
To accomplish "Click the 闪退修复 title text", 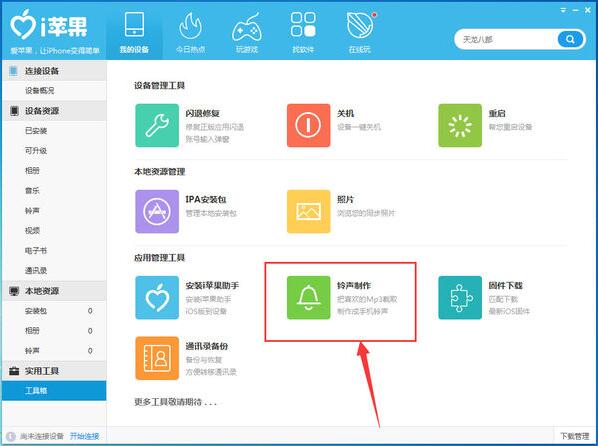I will click(203, 113).
